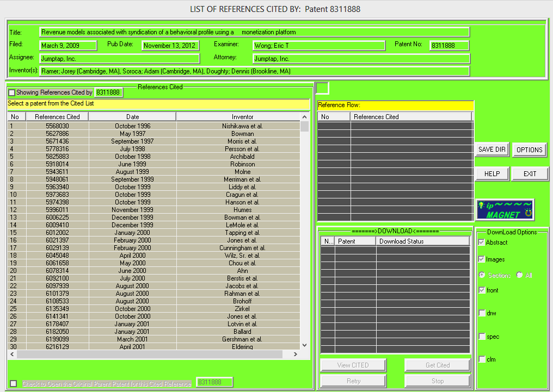
Task: Enable Check to Open Original Parent Patent checkbox
Action: [14, 383]
